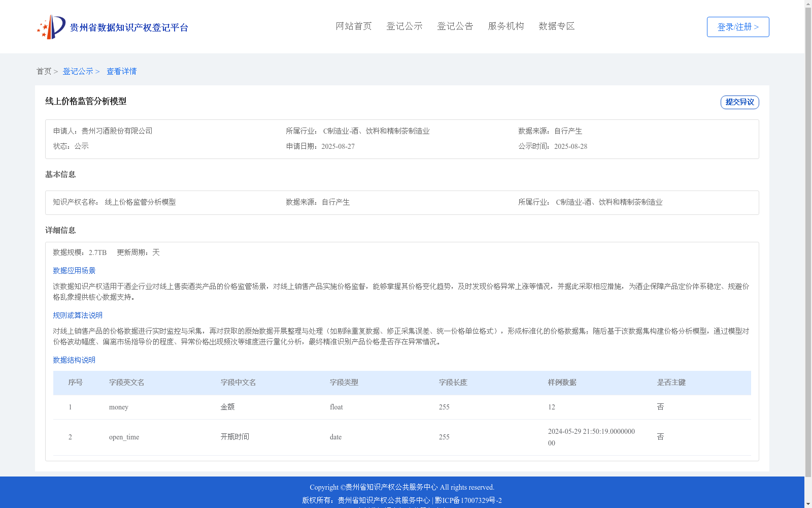Click the platform title 贵州省数据知识产权登记平台
This screenshot has width=812, height=508.
click(x=129, y=27)
